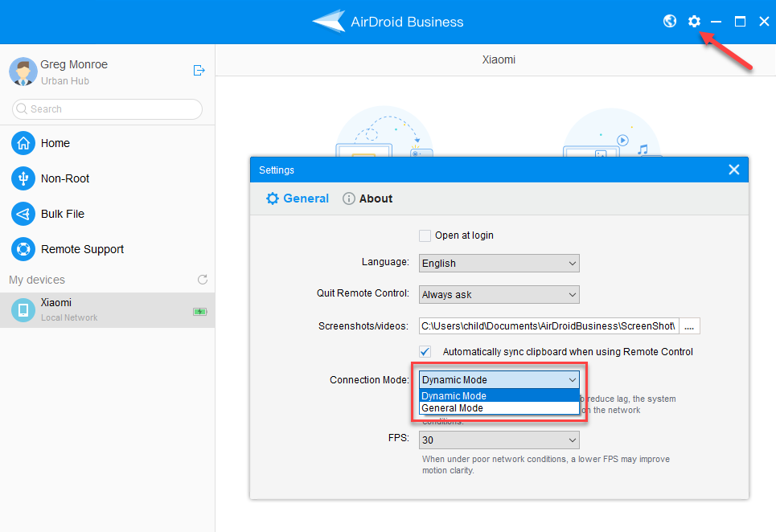
Task: Click the My devices heading
Action: pyautogui.click(x=37, y=280)
